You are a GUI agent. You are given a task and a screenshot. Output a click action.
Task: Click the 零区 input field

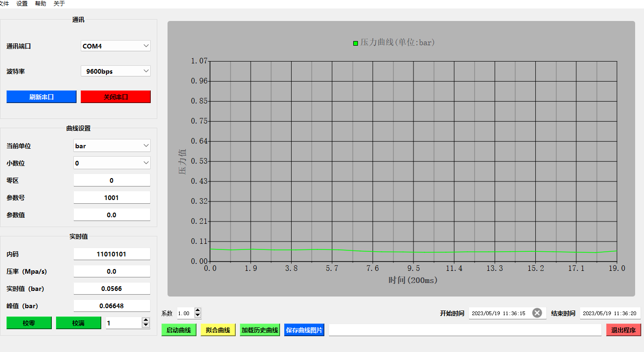[x=112, y=180]
